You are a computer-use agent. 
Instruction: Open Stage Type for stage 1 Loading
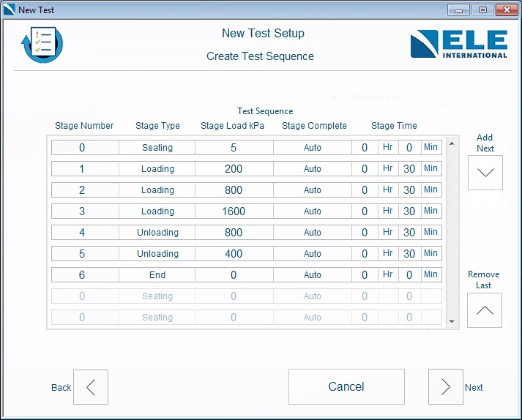click(157, 169)
